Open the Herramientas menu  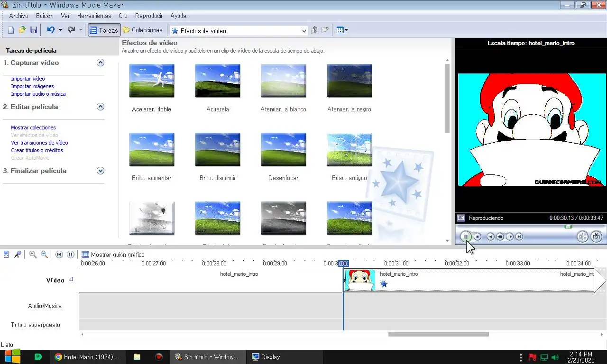pos(94,16)
